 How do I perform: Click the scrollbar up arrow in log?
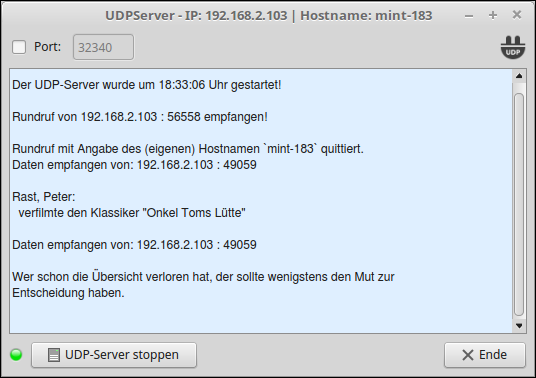coord(519,76)
